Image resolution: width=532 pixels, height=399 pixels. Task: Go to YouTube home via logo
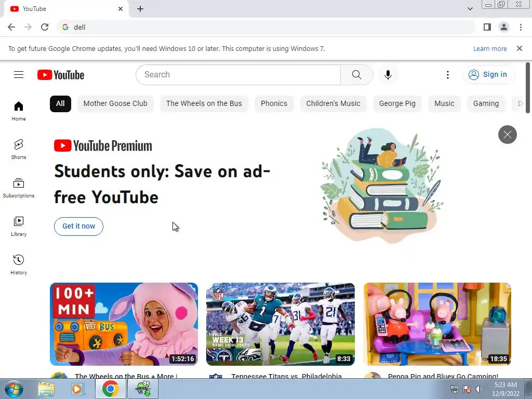tap(61, 75)
